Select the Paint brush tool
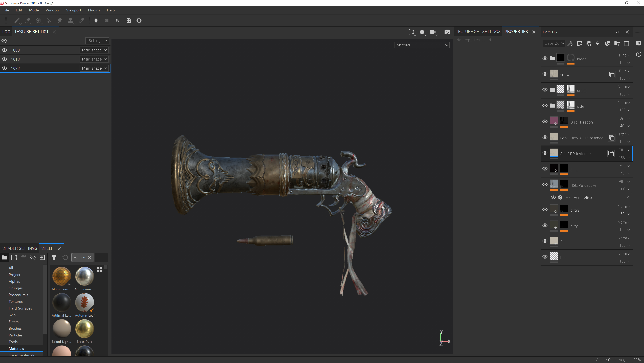Image resolution: width=644 pixels, height=363 pixels. click(17, 21)
